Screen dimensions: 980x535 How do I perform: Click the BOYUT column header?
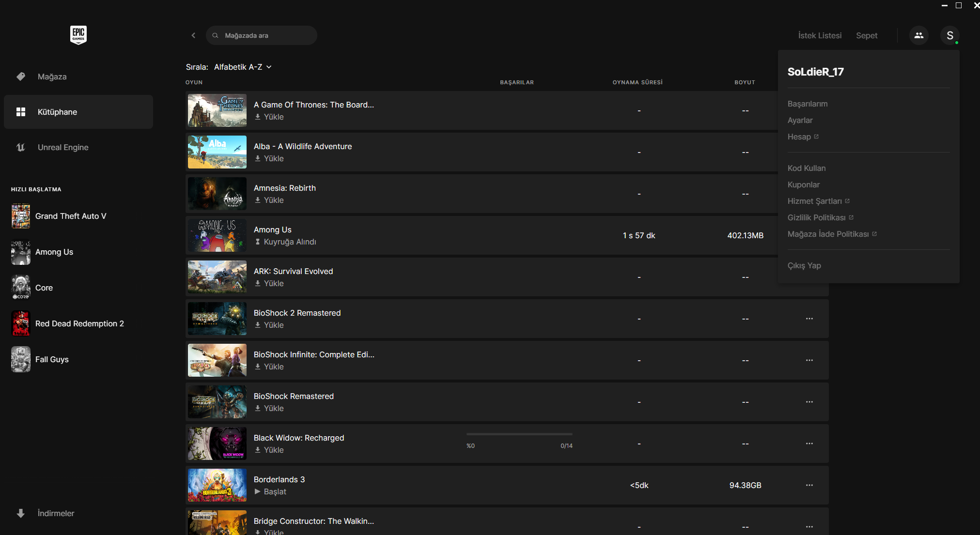click(x=745, y=82)
